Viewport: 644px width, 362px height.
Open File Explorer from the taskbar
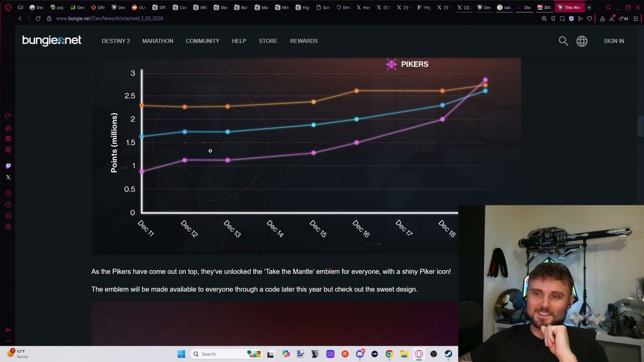[x=404, y=354]
